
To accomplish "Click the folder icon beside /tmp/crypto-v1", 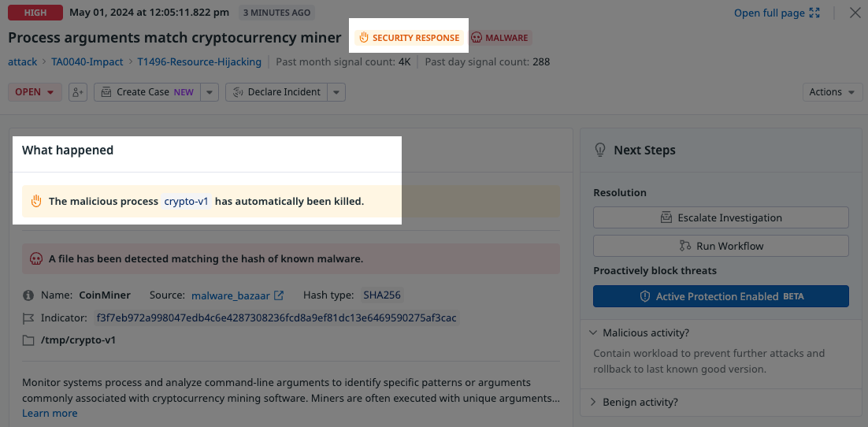I will pyautogui.click(x=28, y=340).
